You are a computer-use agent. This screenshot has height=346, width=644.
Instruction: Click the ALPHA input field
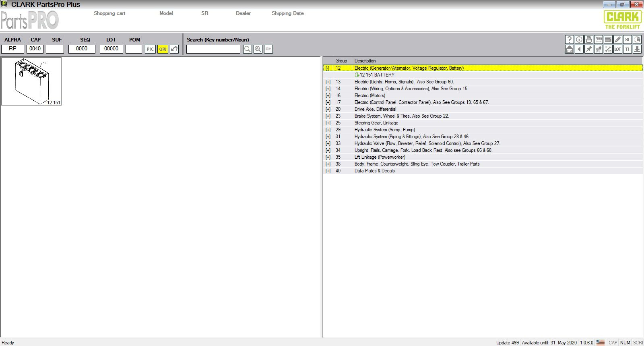click(13, 49)
